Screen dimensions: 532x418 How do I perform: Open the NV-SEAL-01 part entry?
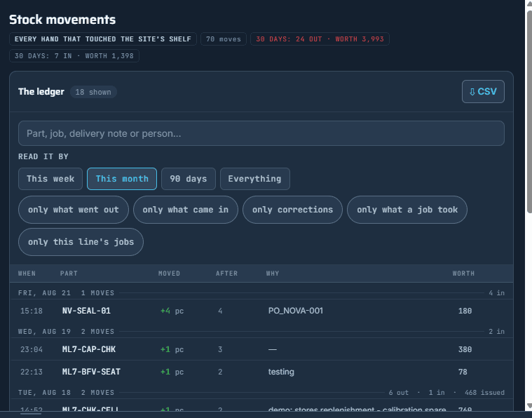pos(86,311)
